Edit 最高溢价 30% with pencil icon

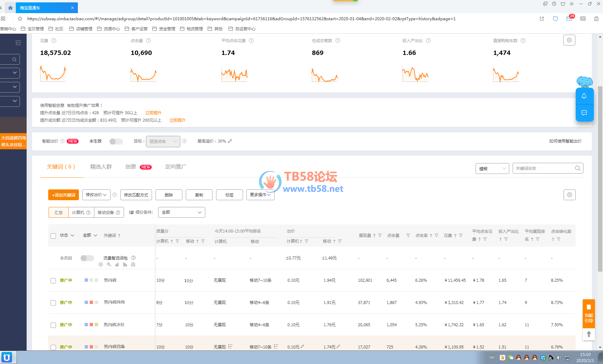230,141
